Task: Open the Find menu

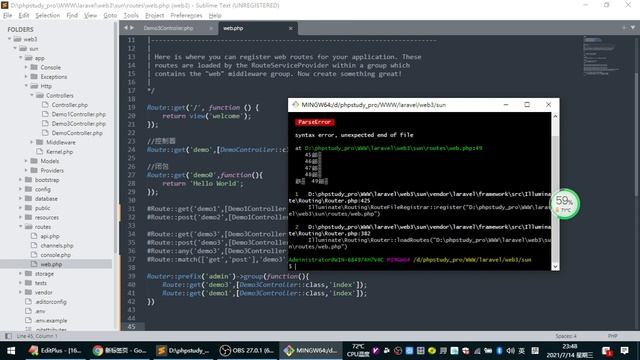Action: pyautogui.click(x=72, y=16)
